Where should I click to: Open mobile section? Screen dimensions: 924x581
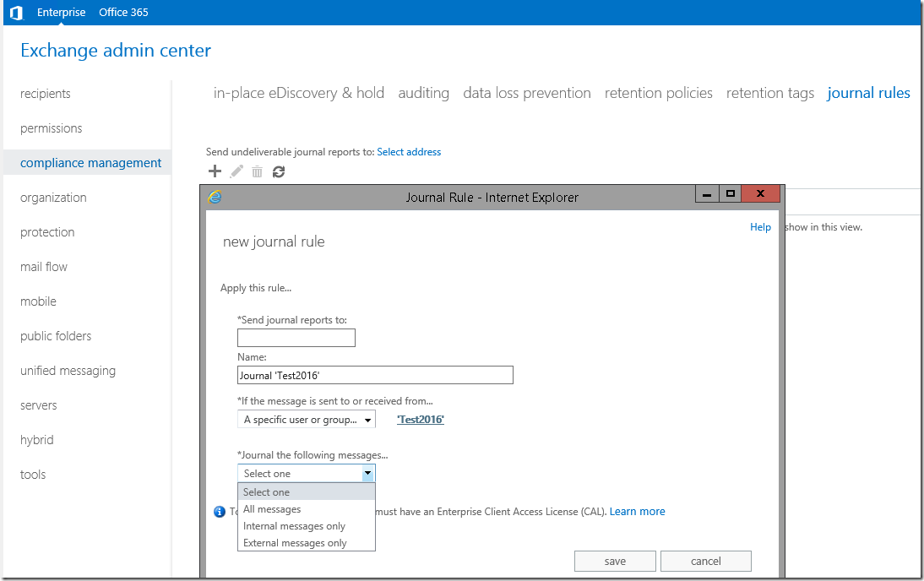38,301
